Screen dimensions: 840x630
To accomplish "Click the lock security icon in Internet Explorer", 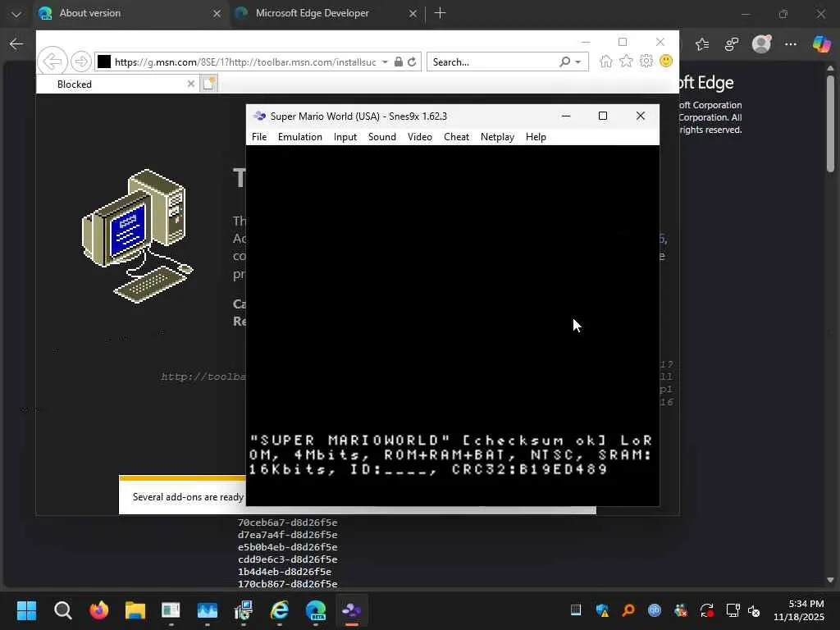I will coord(399,62).
